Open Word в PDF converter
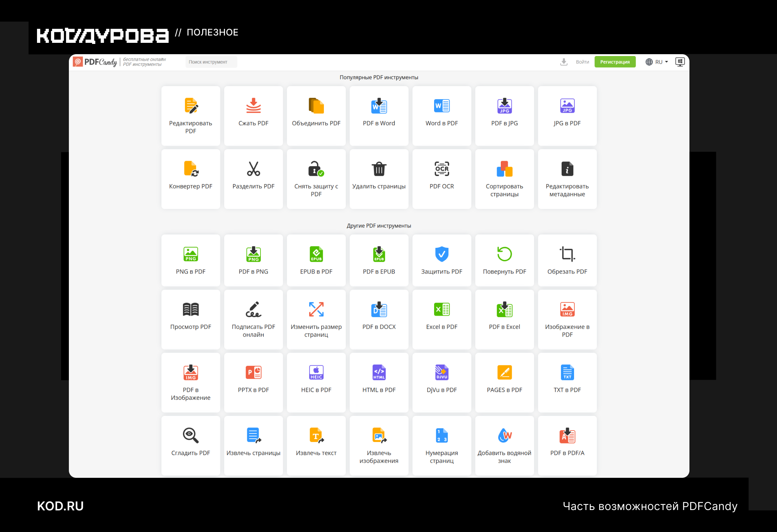The image size is (777, 532). (x=442, y=116)
